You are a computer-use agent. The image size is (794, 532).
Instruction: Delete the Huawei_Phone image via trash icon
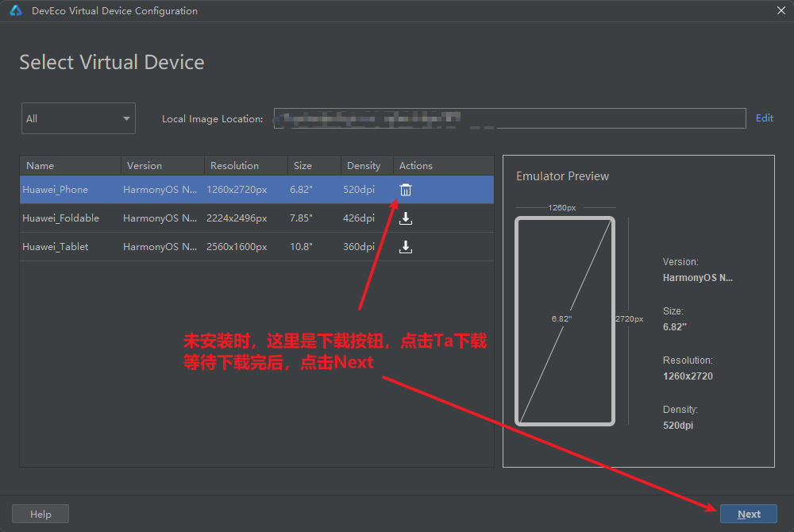406,190
